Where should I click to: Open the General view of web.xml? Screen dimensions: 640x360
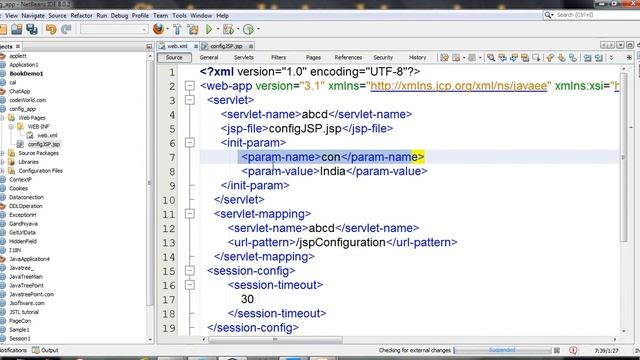click(209, 58)
